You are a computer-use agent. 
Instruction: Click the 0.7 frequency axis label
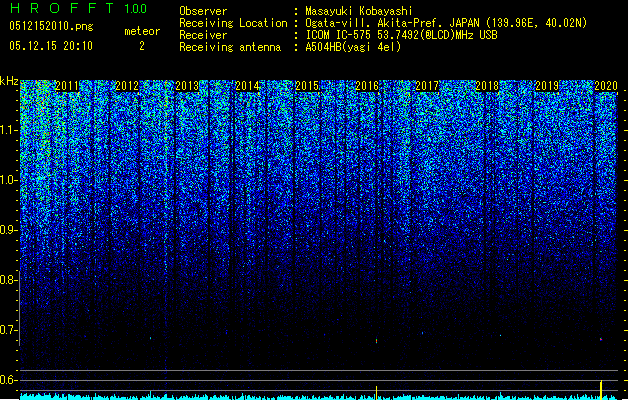[x=8, y=330]
